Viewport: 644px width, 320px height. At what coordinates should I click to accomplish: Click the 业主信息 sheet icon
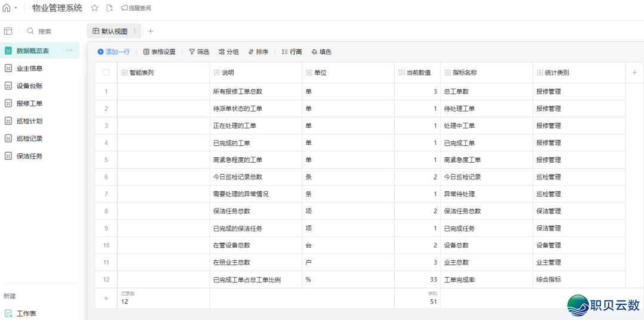point(8,68)
